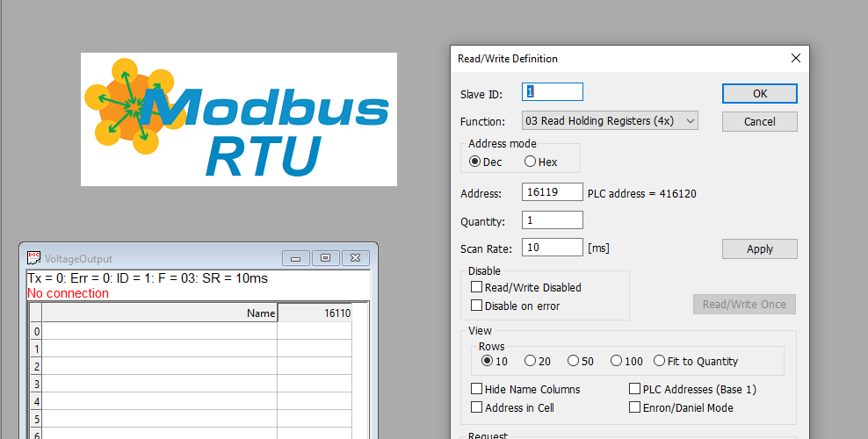This screenshot has width=868, height=439.
Task: Click the red No connection status text
Action: coord(69,293)
